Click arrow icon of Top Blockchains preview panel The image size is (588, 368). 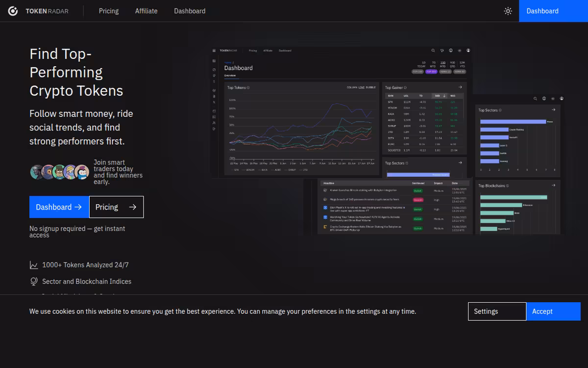click(553, 185)
